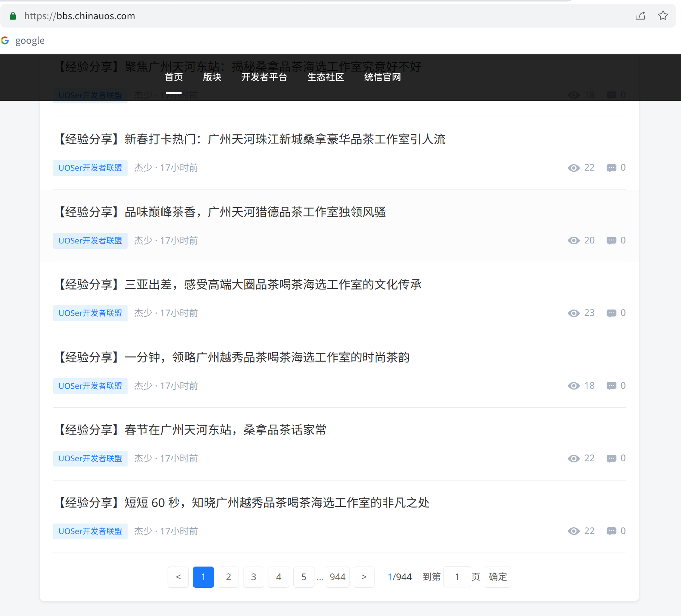This screenshot has height=616, width=681.
Task: Click UOSer开发者联盟 tag under 新春打卡热门 post
Action: 90,168
